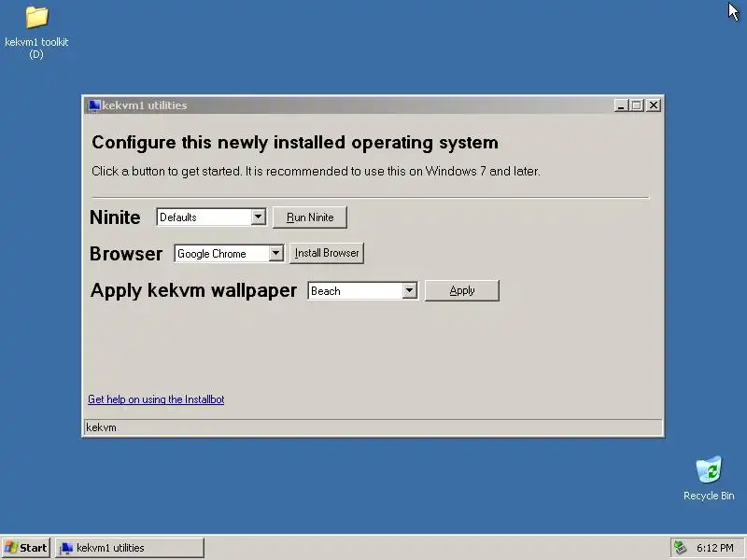The height and width of the screenshot is (560, 747).
Task: Open the kekvm1 toolkit (D) folder icon
Action: [x=36, y=18]
